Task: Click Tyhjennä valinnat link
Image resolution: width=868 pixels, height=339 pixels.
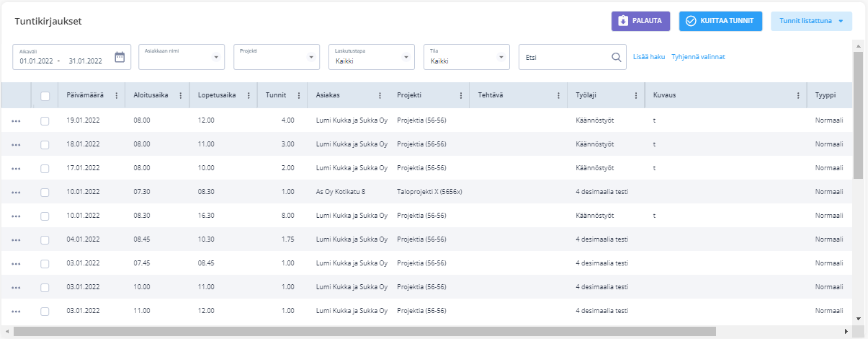Action: pyautogui.click(x=698, y=57)
